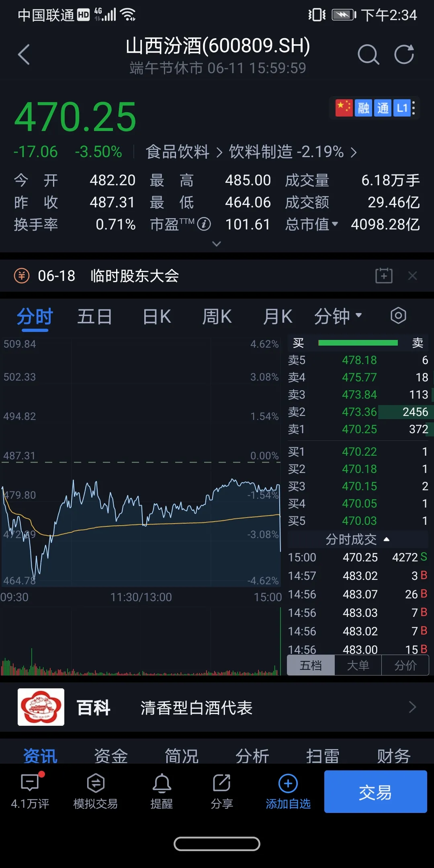
Task: Tap 买5 bid price 470.03 row
Action: pos(358,521)
